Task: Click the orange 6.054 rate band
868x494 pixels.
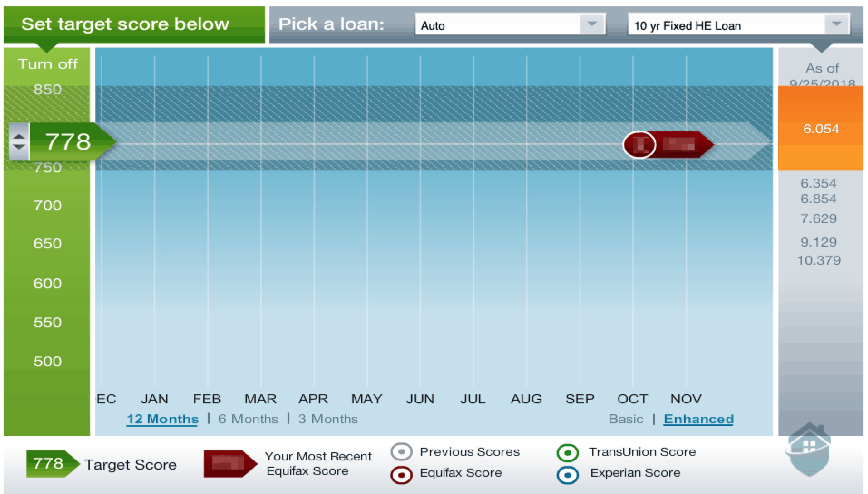Action: click(820, 129)
